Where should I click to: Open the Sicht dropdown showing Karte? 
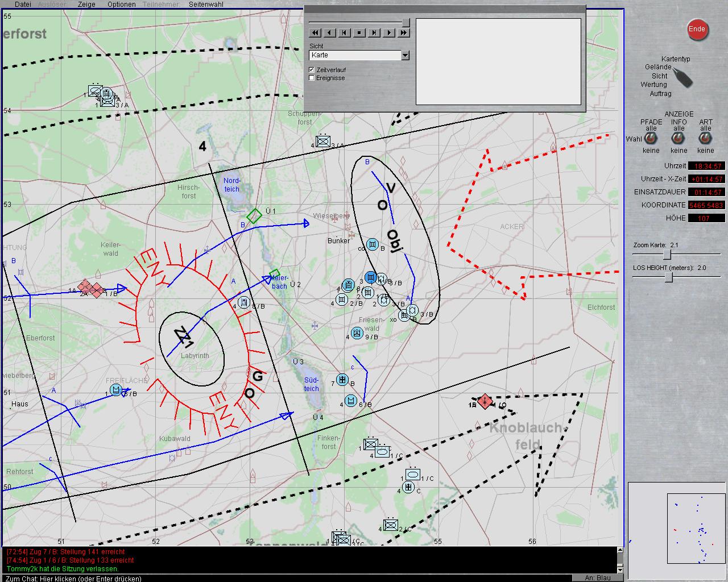click(405, 55)
